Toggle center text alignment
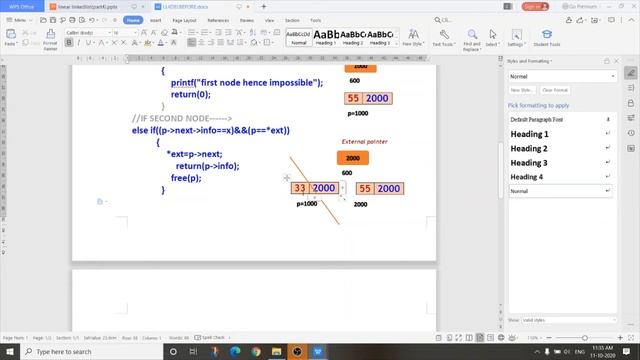 (201, 42)
